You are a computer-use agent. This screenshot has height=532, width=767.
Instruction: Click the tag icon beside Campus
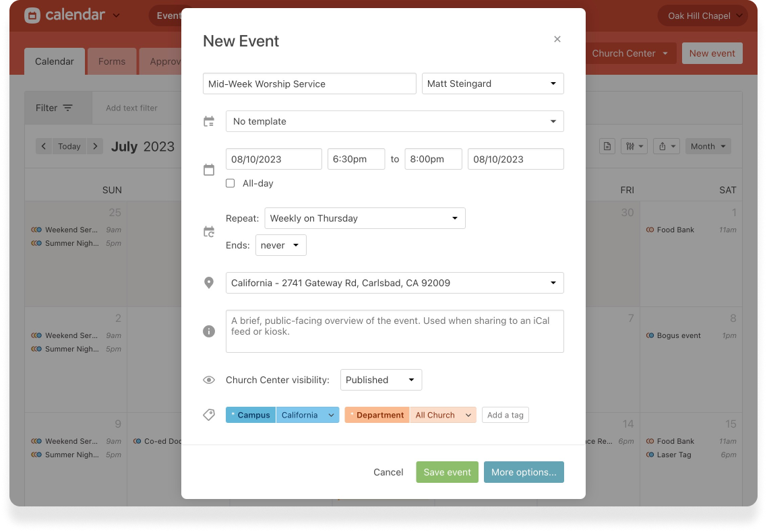tap(209, 415)
